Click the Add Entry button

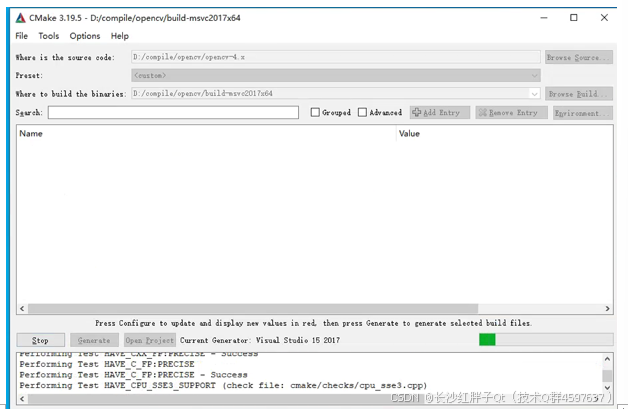point(440,113)
